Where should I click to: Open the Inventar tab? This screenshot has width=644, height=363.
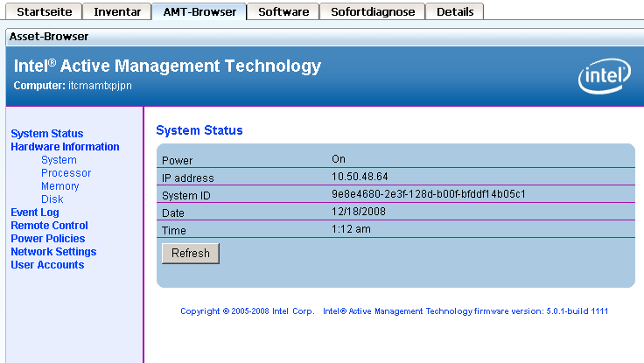tap(116, 11)
